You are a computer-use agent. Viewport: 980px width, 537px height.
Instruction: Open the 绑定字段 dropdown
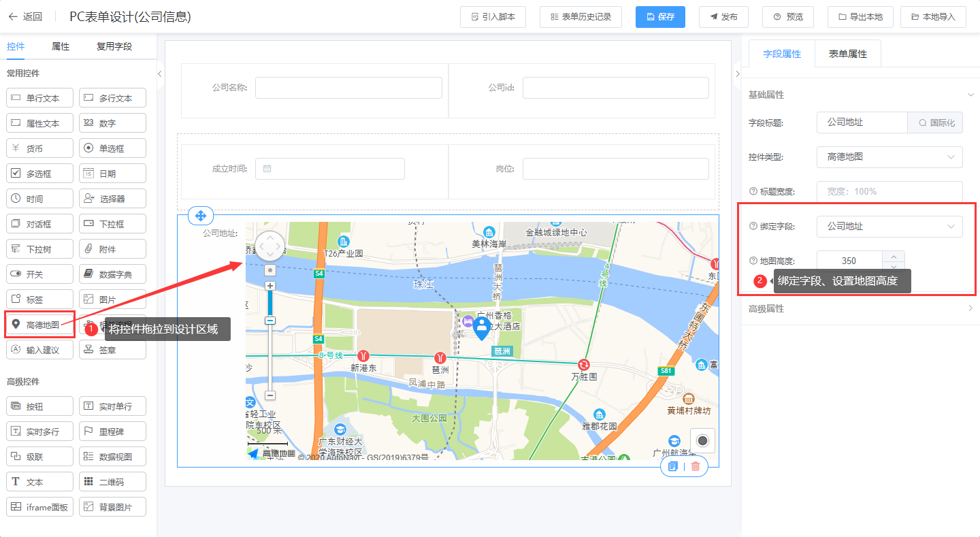pyautogui.click(x=889, y=227)
